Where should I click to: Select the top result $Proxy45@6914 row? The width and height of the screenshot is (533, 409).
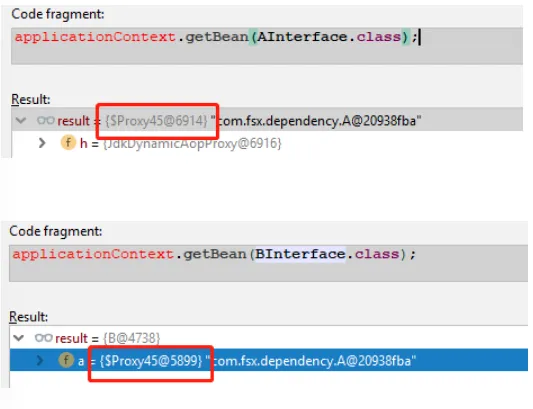[x=267, y=119]
